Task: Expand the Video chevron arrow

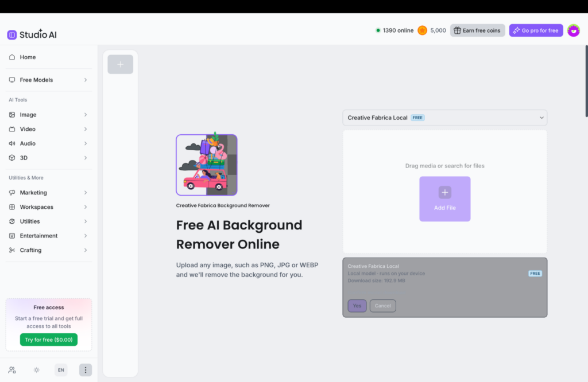Action: click(86, 129)
